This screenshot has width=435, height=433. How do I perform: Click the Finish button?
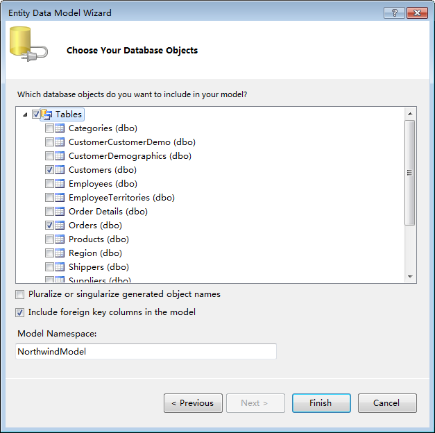click(x=321, y=403)
